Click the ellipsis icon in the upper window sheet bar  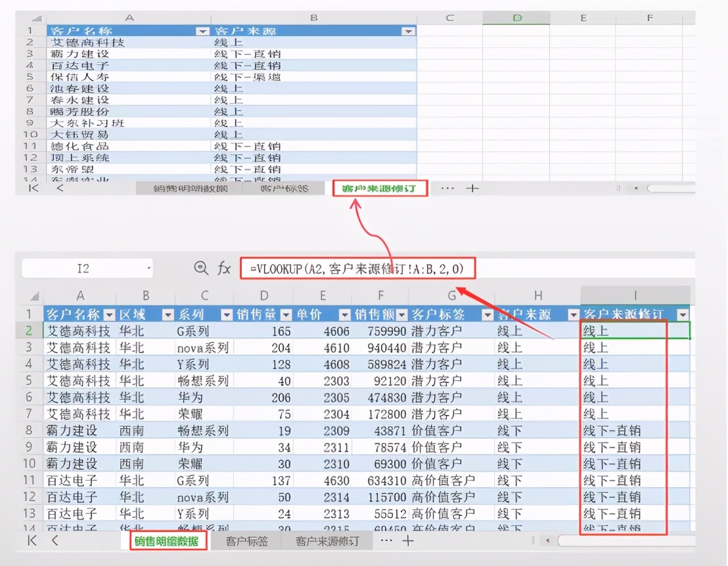(x=447, y=188)
